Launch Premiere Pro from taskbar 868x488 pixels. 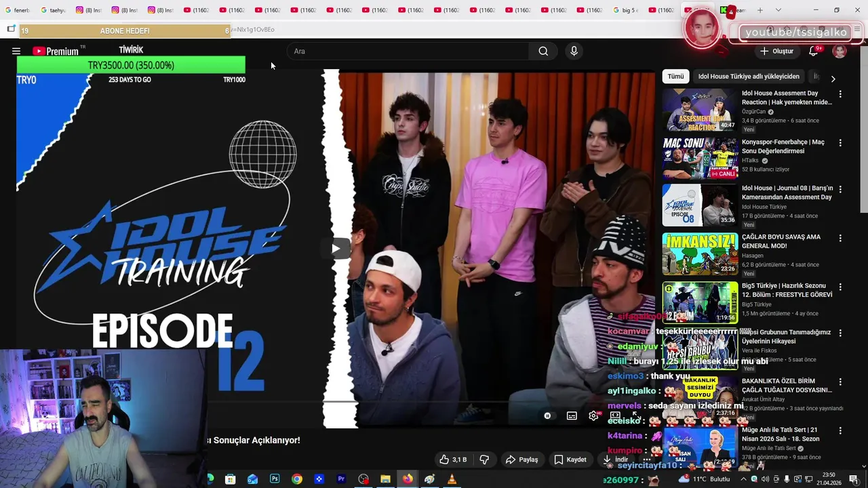341,479
